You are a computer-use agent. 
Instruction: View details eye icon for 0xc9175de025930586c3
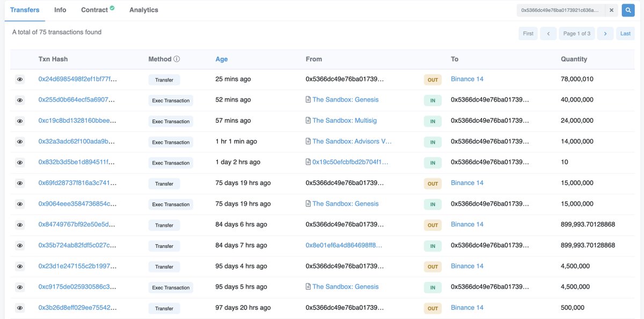click(x=20, y=287)
